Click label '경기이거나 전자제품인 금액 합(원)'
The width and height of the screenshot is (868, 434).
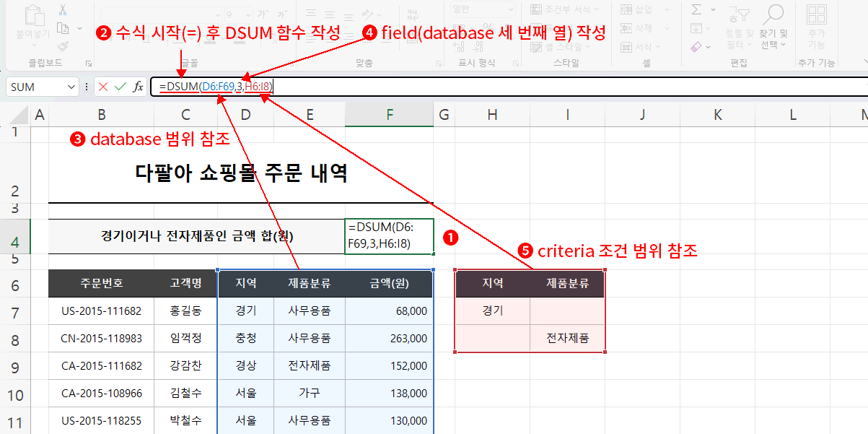pyautogui.click(x=197, y=236)
